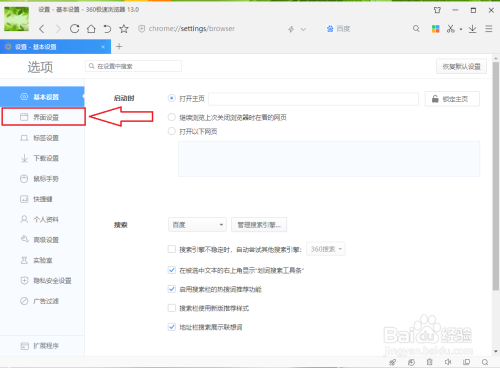
Task: Open the home page icon
Action: pyautogui.click(x=91, y=29)
